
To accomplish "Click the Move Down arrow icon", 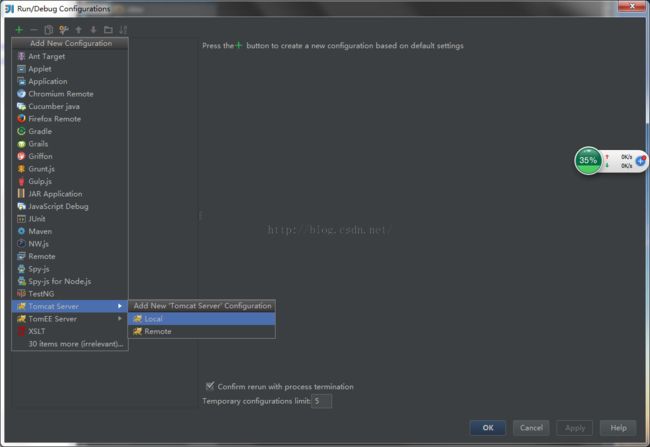I will pyautogui.click(x=93, y=30).
